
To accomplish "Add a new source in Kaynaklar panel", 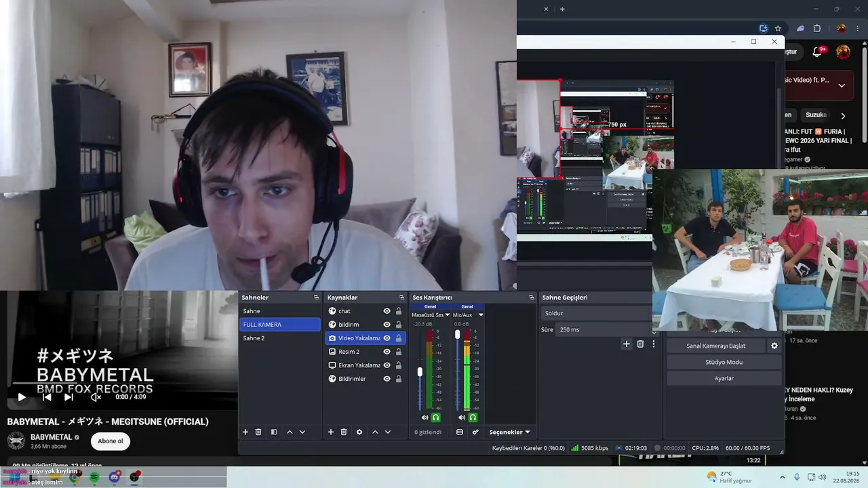I will (x=331, y=432).
